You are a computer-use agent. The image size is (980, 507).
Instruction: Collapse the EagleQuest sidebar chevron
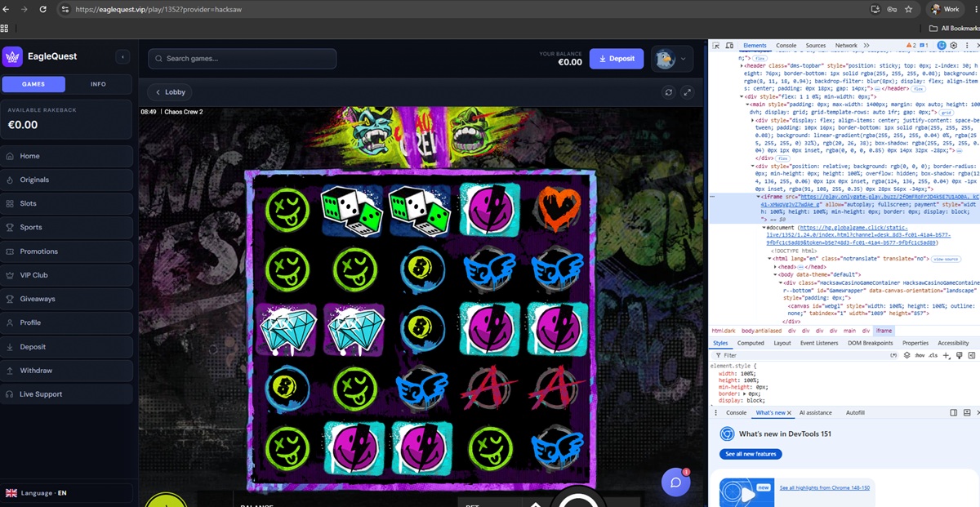pos(122,56)
